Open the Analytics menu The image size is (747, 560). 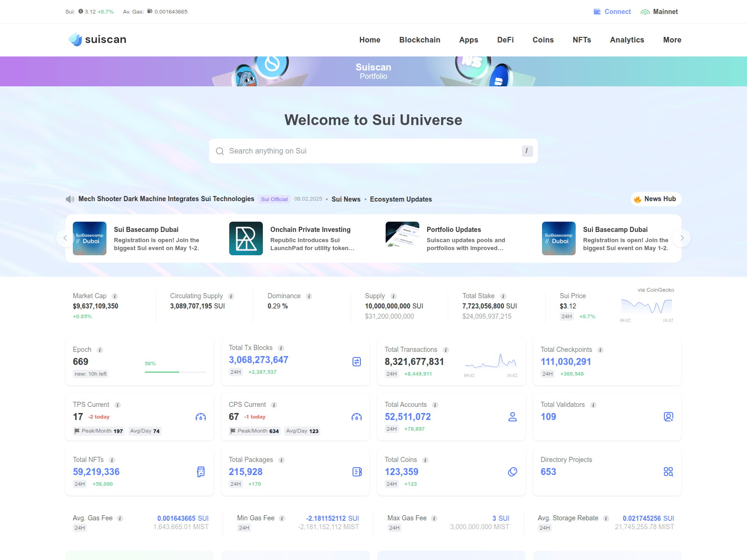click(627, 40)
